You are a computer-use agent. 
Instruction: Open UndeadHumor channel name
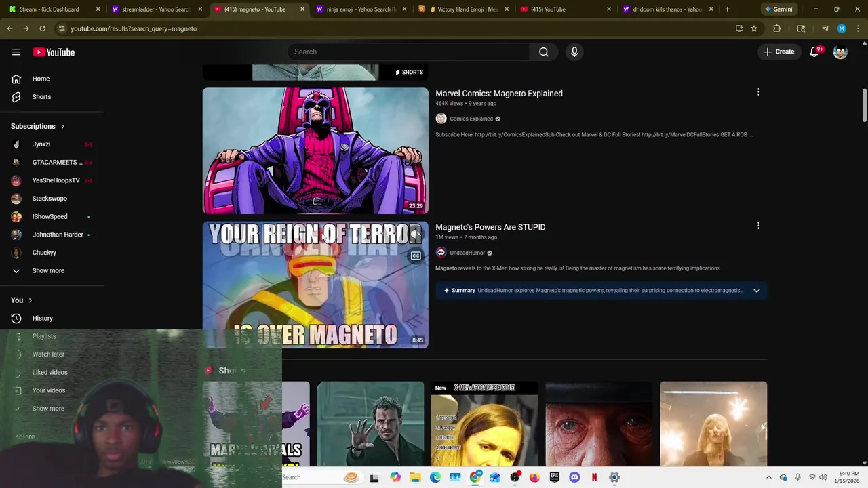tap(467, 253)
